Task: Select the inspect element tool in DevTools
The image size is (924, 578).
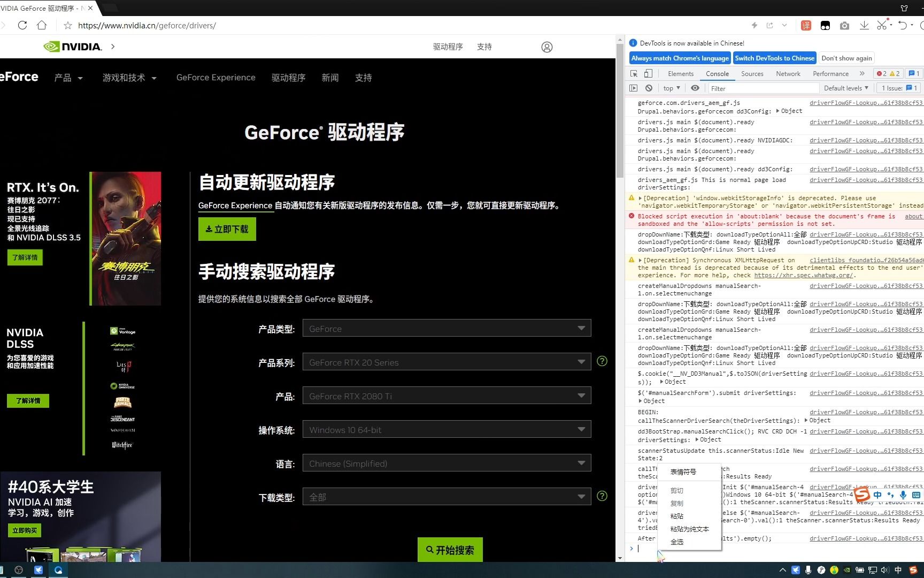Action: pos(634,73)
